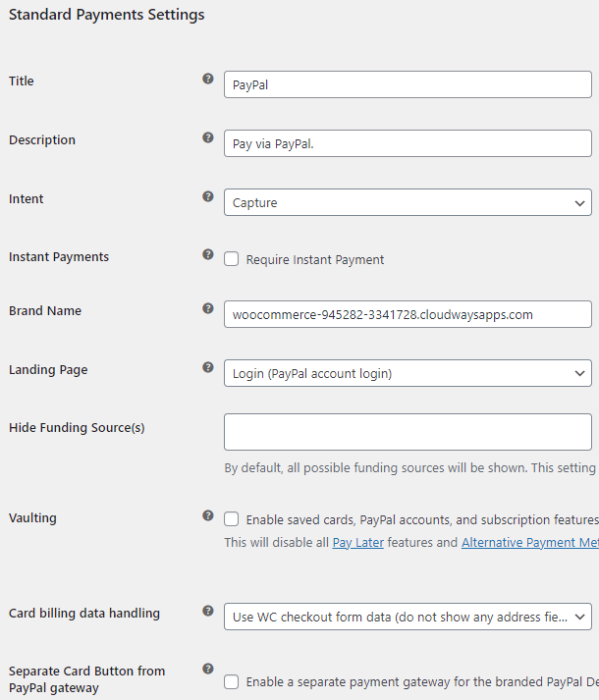
Task: Click the help icon next to Title
Action: [208, 79]
